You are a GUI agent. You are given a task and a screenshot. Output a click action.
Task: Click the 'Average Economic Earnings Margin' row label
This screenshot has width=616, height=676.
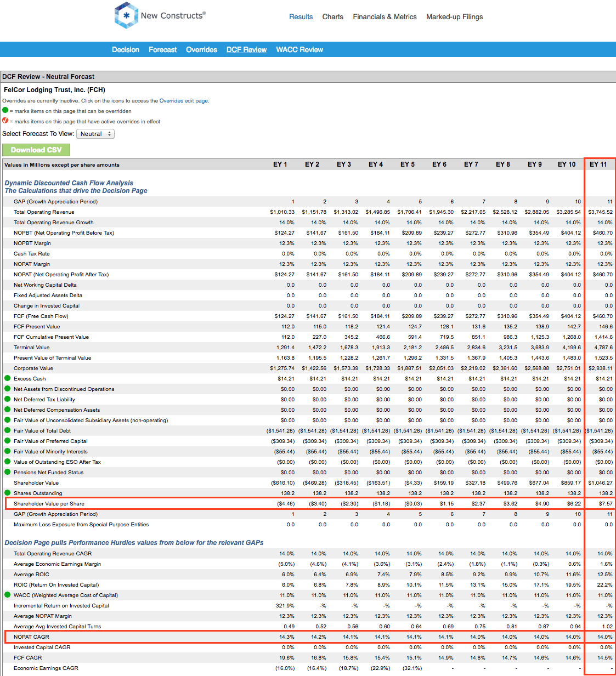[58, 564]
